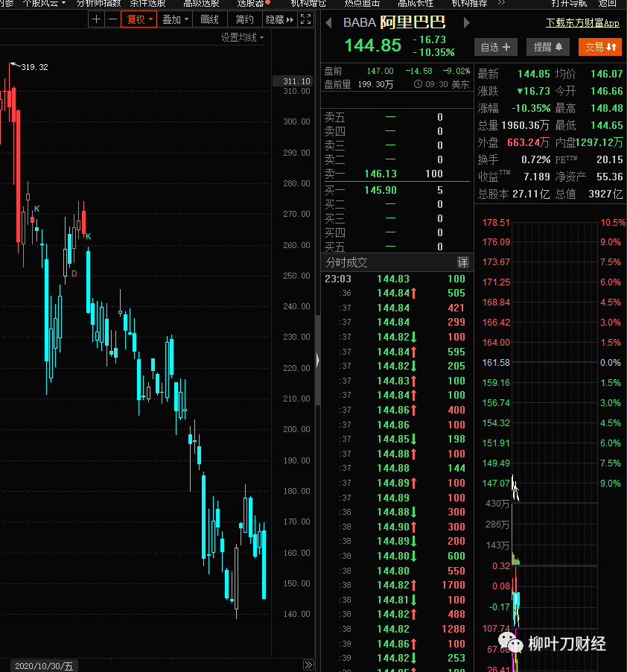Click the 311.10 price axis marker
Screen dimensions: 627x672
[x=294, y=81]
